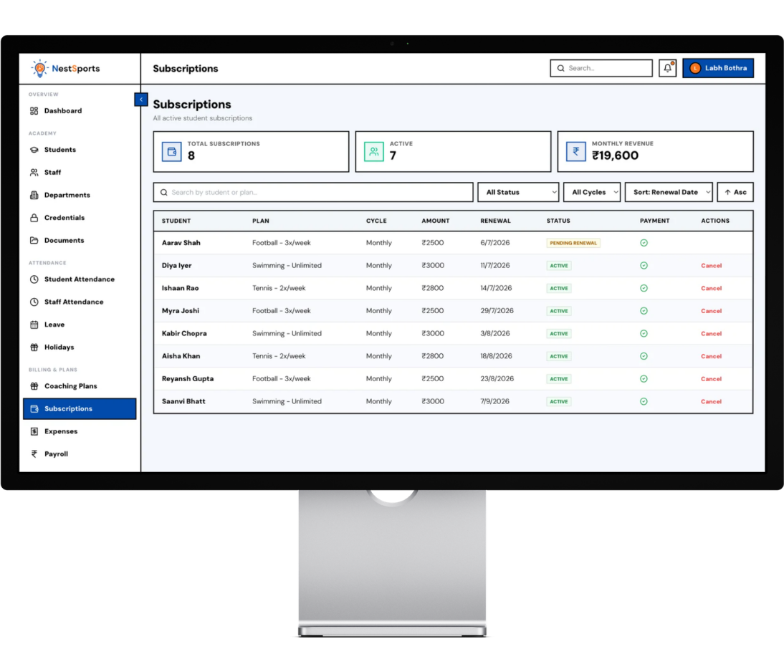Toggle the Asc sort order button
784x672 pixels.
pyautogui.click(x=735, y=192)
